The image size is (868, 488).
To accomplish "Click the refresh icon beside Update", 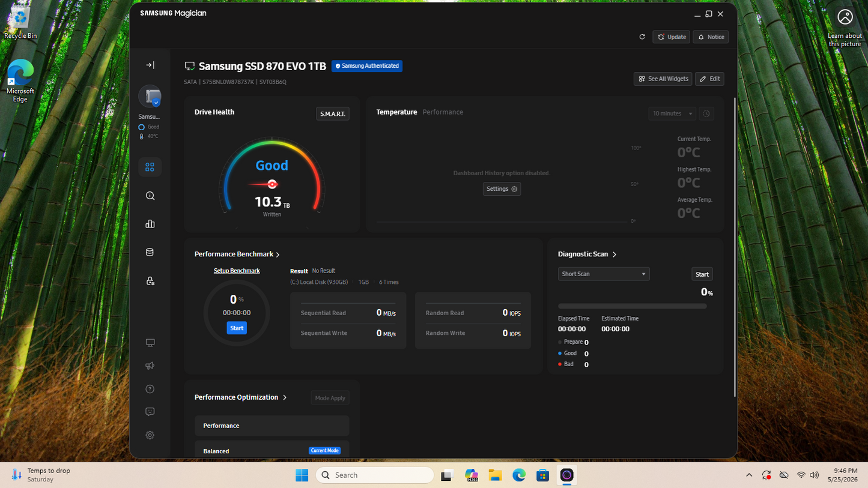I will [642, 37].
